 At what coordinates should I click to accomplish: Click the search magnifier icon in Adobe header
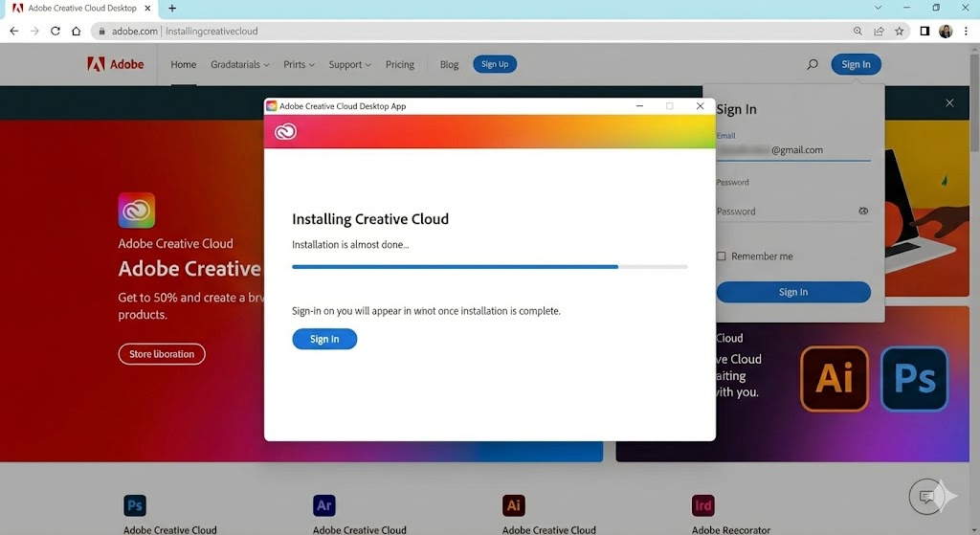pos(813,65)
